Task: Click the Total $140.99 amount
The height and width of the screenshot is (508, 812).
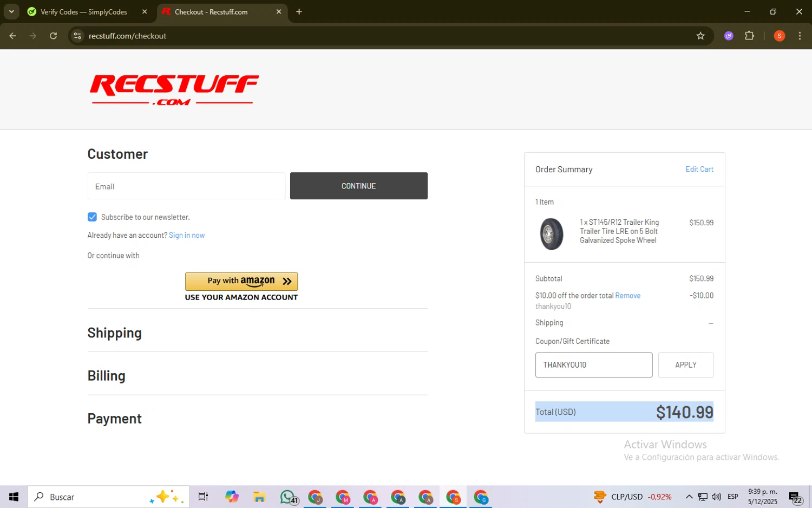Action: 684,412
